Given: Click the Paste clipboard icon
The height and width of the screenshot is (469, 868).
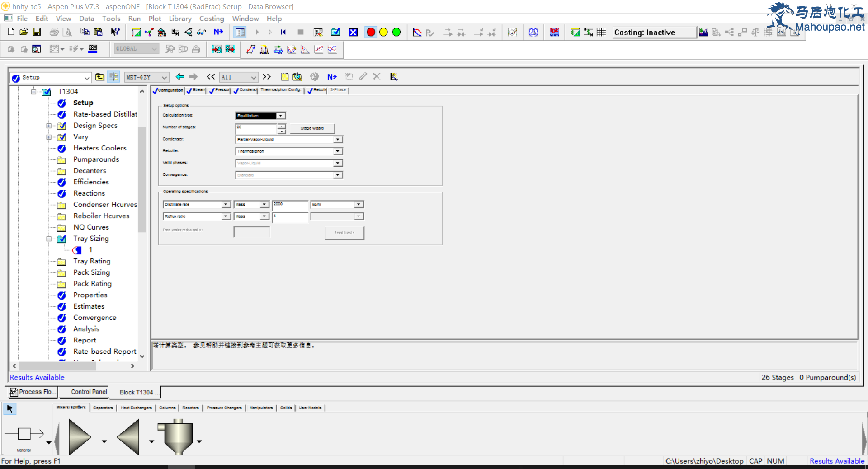Looking at the screenshot, I should (x=98, y=32).
